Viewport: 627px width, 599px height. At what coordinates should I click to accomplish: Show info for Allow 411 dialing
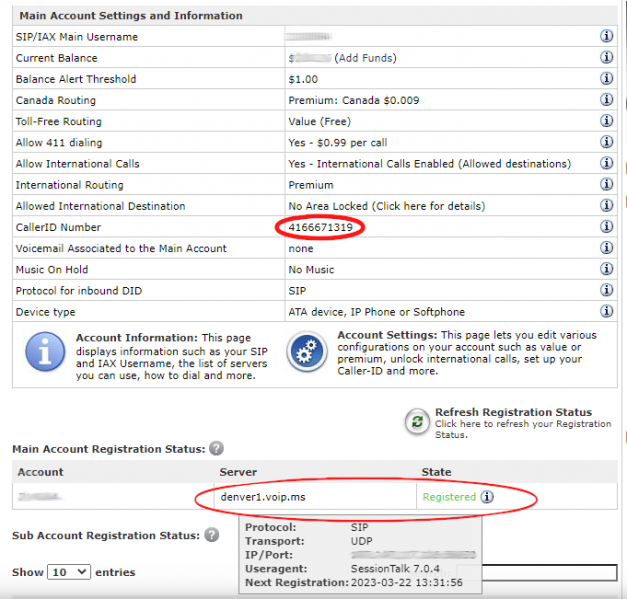[x=606, y=142]
